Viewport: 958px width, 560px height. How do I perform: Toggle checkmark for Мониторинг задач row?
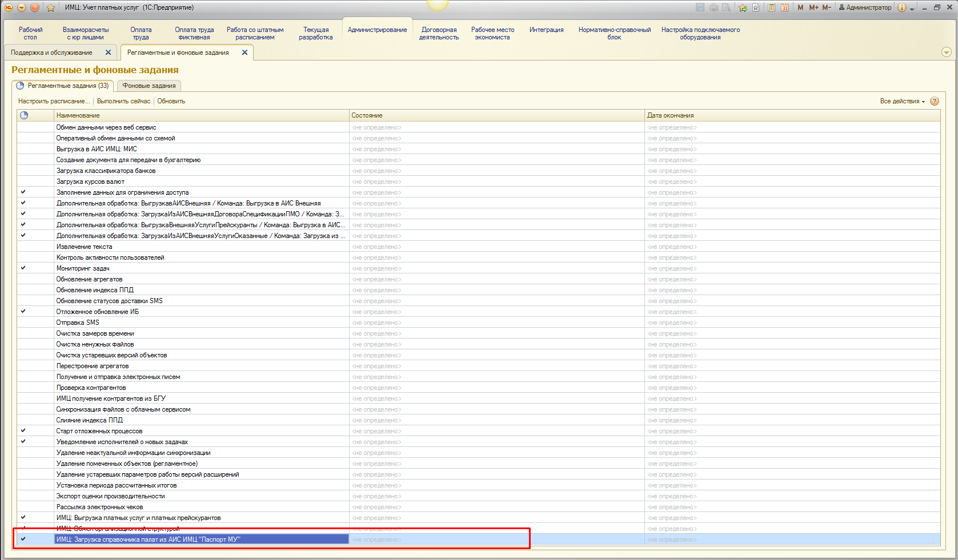coord(23,268)
